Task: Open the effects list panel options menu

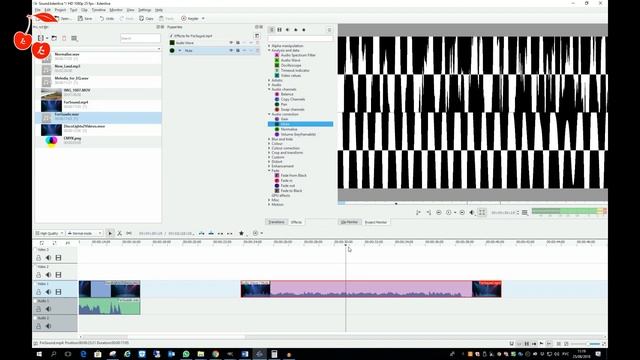Action: coord(329,30)
